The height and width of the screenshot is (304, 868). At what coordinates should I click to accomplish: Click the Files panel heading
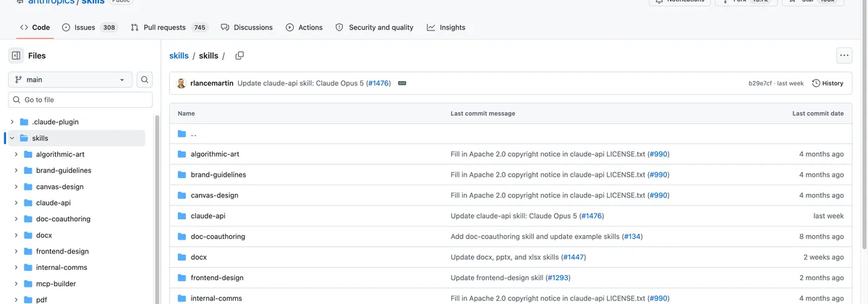tap(37, 56)
